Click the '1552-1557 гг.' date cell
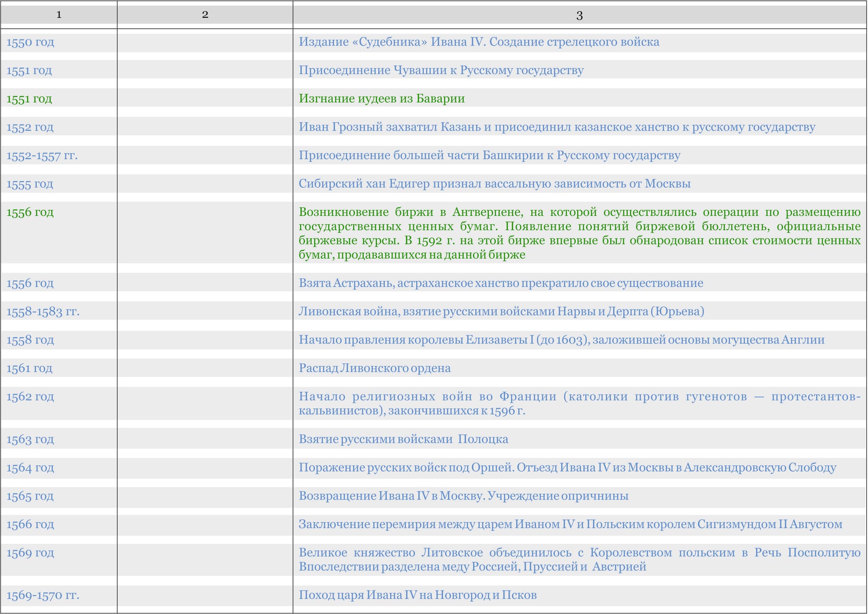 [42, 156]
